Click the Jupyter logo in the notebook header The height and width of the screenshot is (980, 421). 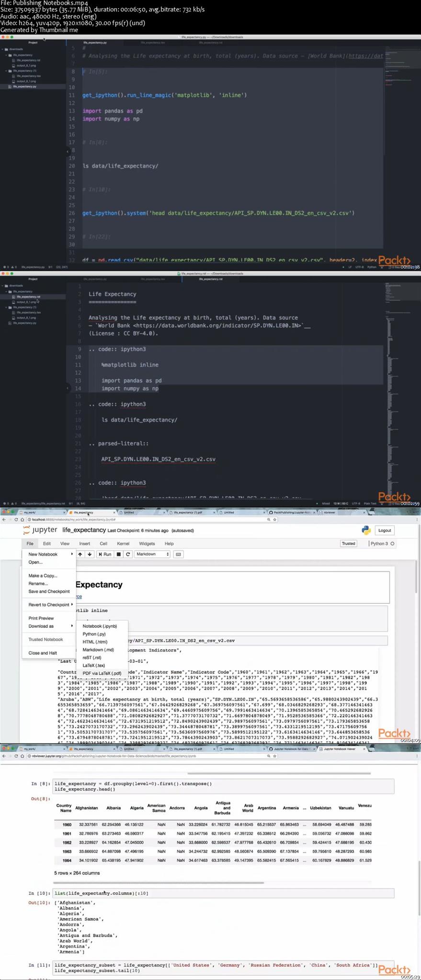coord(40,530)
